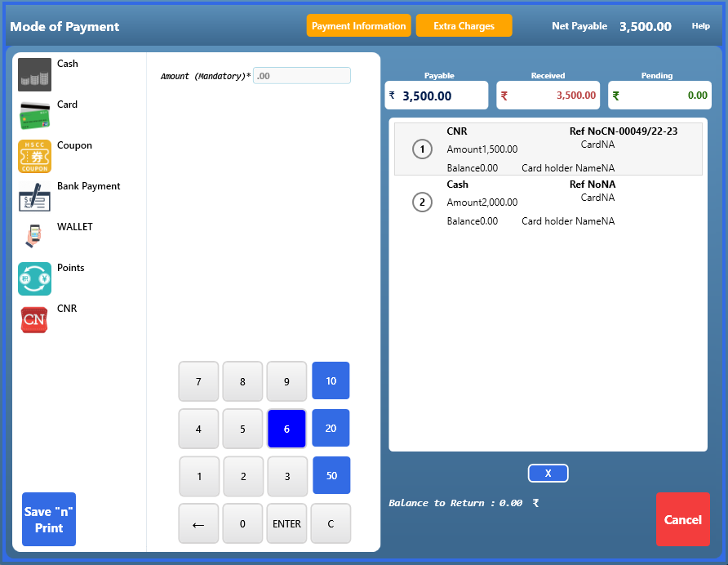Choose the Bank Payment cheque icon
728x565 pixels.
[35, 197]
